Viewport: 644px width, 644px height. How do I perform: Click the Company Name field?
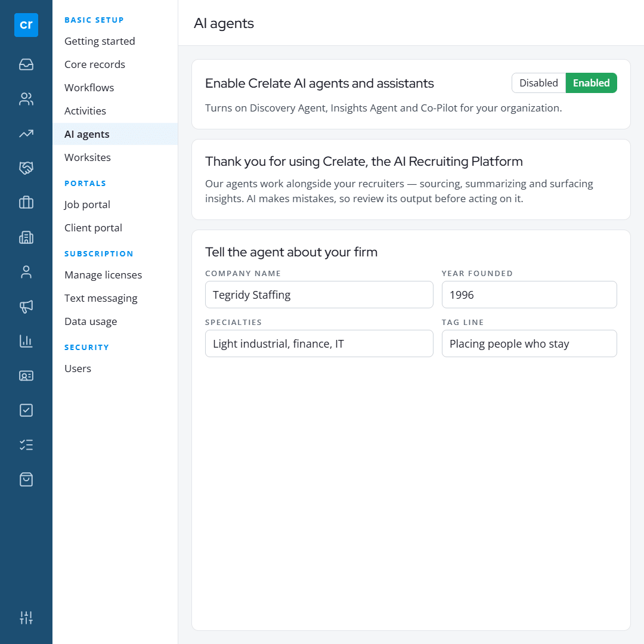pos(319,295)
